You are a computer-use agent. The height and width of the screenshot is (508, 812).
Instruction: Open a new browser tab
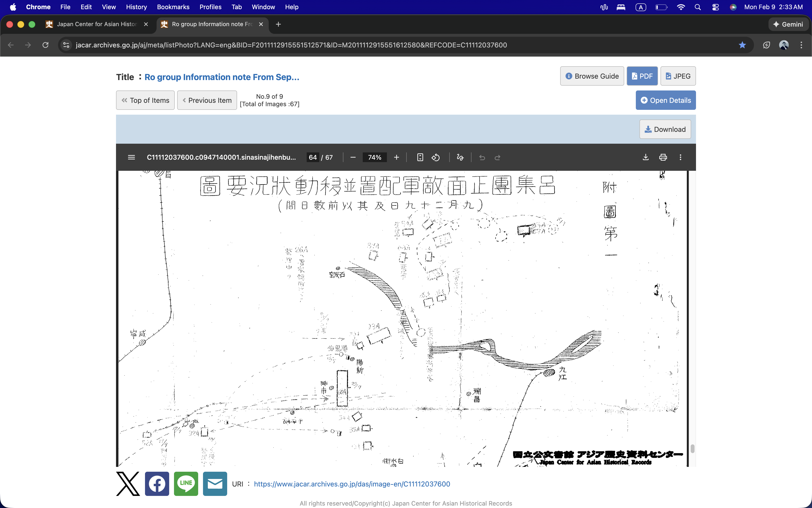[278, 24]
